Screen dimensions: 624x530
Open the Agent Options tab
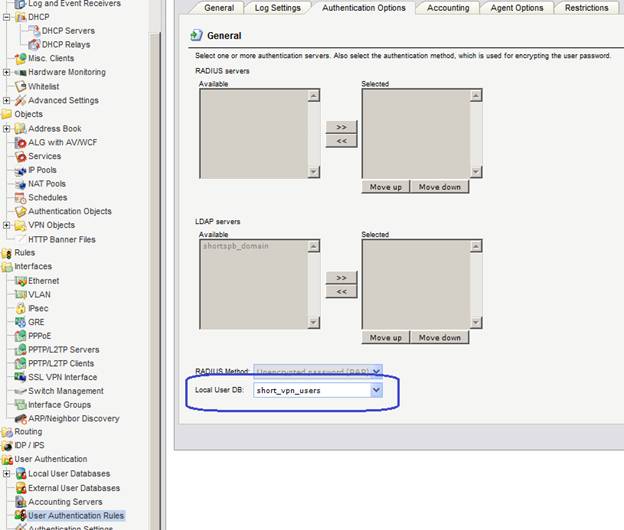[517, 8]
